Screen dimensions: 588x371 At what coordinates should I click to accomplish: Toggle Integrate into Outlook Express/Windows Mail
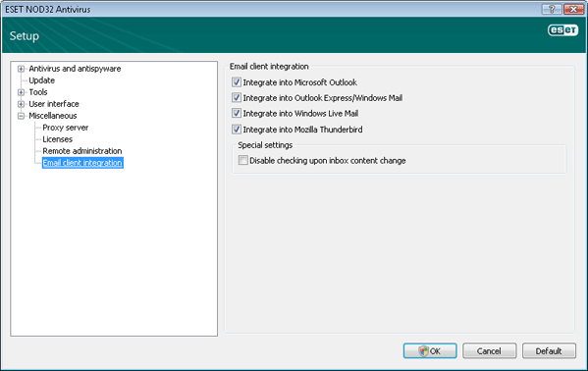click(237, 98)
